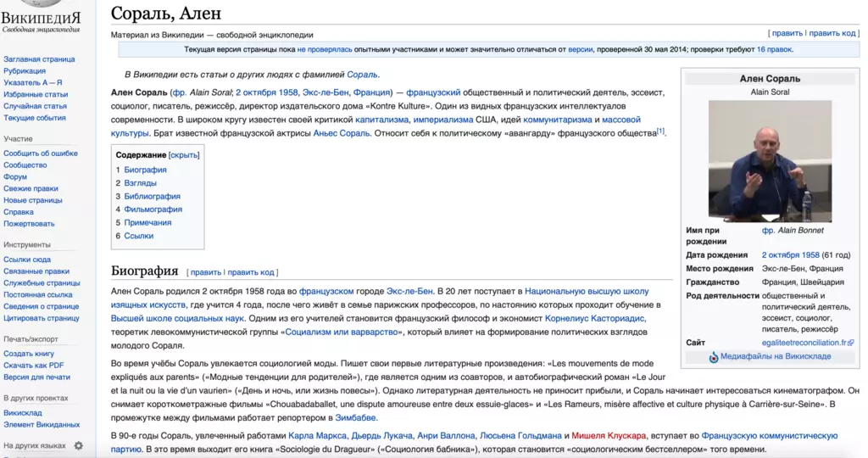Hide the table of contents
This screenshot has height=458, width=868.
(184, 155)
